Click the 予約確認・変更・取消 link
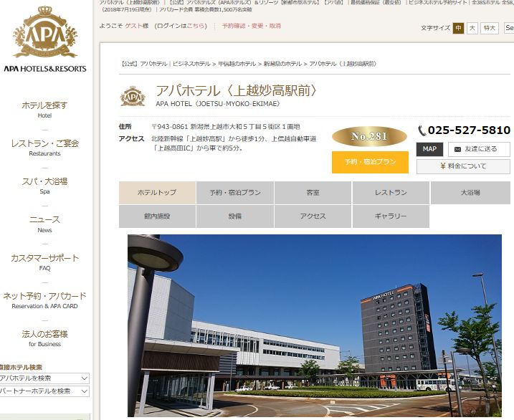Image resolution: width=514 pixels, height=420 pixels. pyautogui.click(x=251, y=26)
